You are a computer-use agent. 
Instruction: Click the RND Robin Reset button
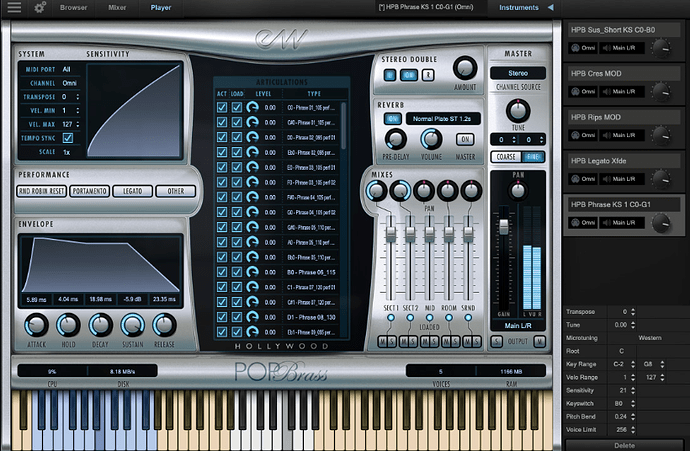point(42,191)
